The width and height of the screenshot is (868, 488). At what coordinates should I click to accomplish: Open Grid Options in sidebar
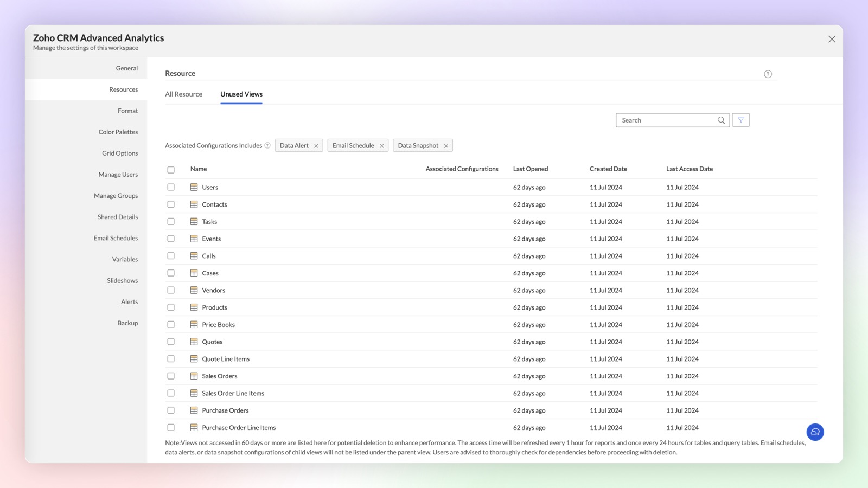point(86,153)
